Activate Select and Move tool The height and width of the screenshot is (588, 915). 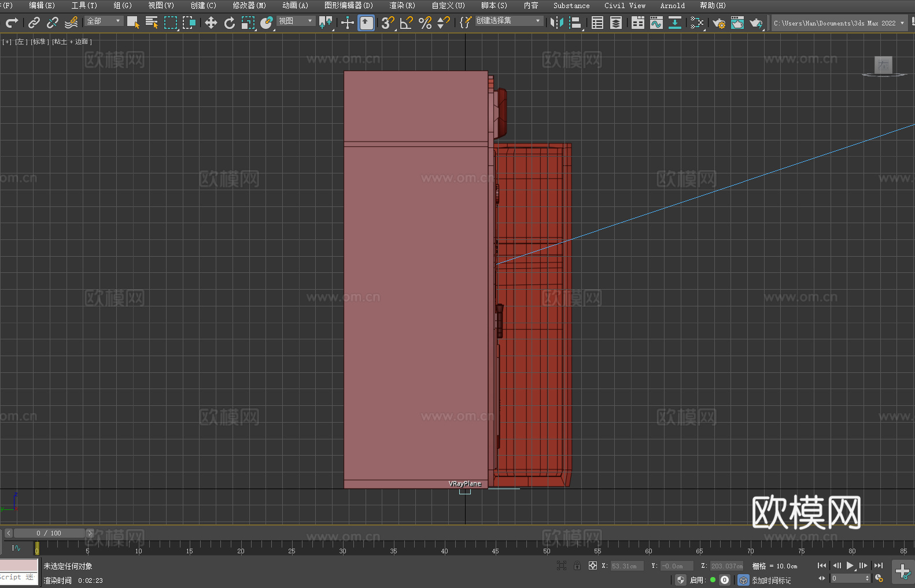211,23
